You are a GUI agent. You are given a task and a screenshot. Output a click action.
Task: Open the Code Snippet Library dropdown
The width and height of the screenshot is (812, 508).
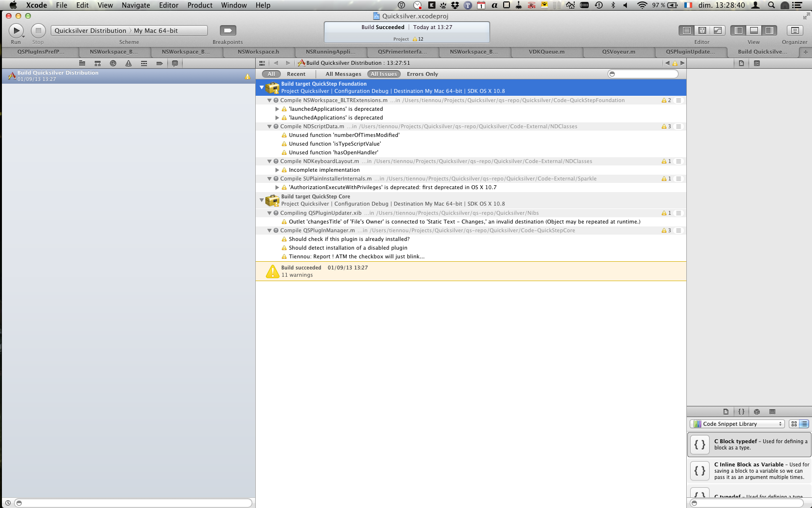(737, 424)
